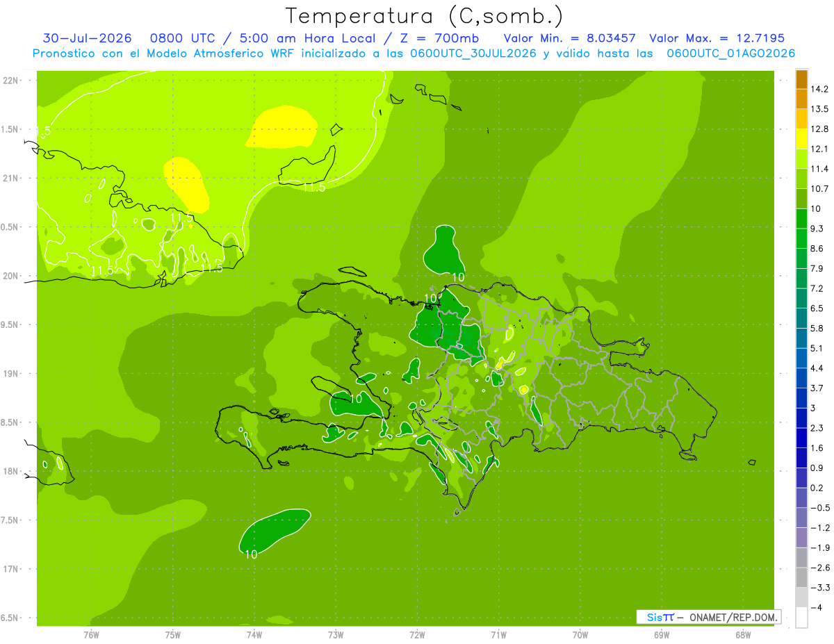This screenshot has width=834, height=644.
Task: Click the 'Valor Min. = 8.03457' value
Action: [569, 38]
